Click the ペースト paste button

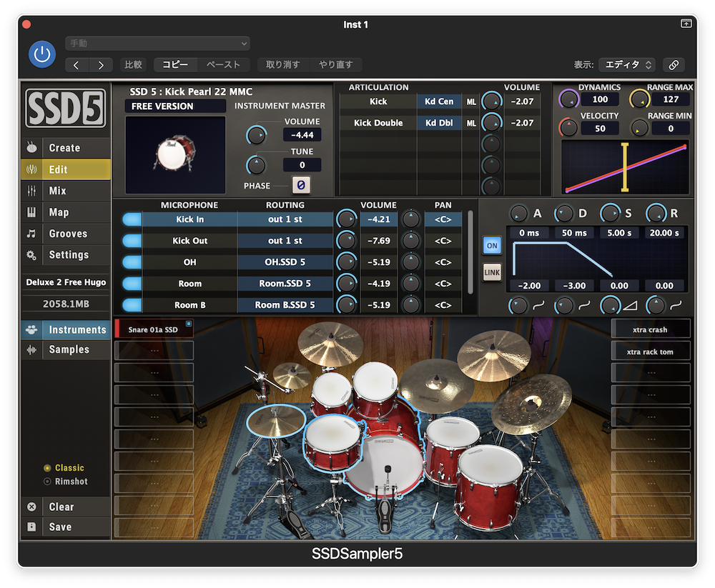(223, 65)
